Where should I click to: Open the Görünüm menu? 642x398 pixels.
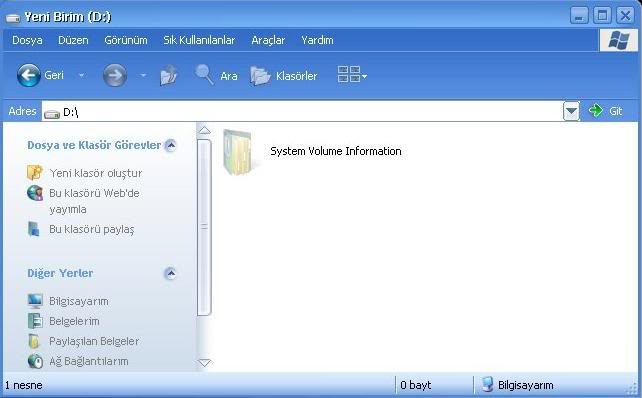(x=126, y=40)
